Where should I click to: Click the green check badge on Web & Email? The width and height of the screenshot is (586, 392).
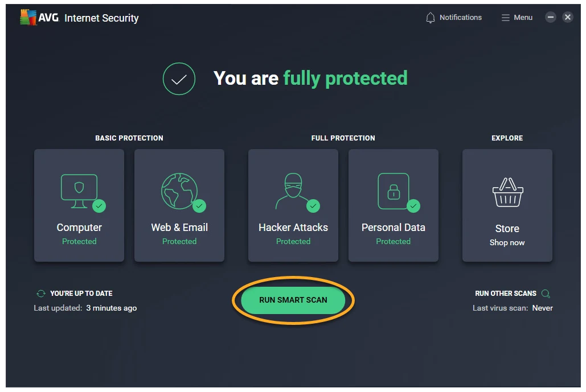(x=199, y=206)
